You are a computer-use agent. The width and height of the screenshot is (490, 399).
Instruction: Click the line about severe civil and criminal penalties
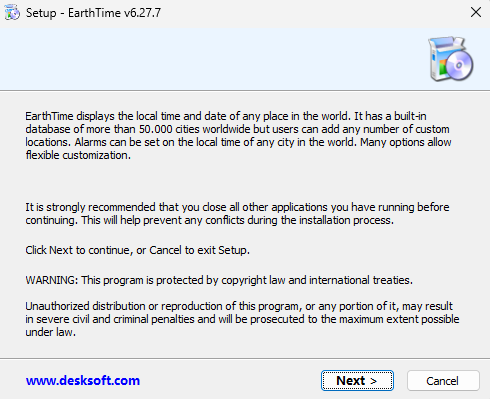(242, 319)
